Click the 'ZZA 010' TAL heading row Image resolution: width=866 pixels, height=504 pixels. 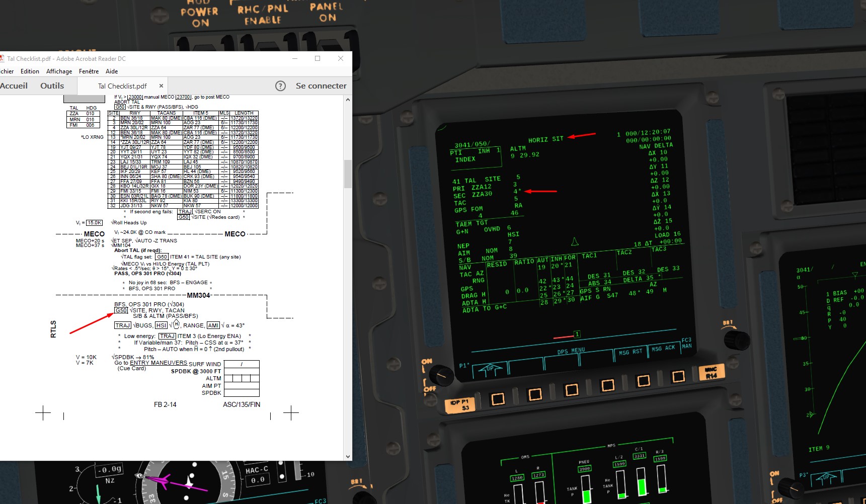[82, 114]
